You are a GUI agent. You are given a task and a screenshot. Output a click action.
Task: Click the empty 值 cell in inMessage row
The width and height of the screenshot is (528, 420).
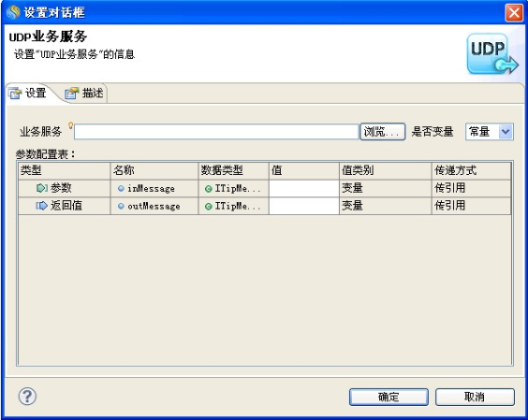(x=303, y=188)
